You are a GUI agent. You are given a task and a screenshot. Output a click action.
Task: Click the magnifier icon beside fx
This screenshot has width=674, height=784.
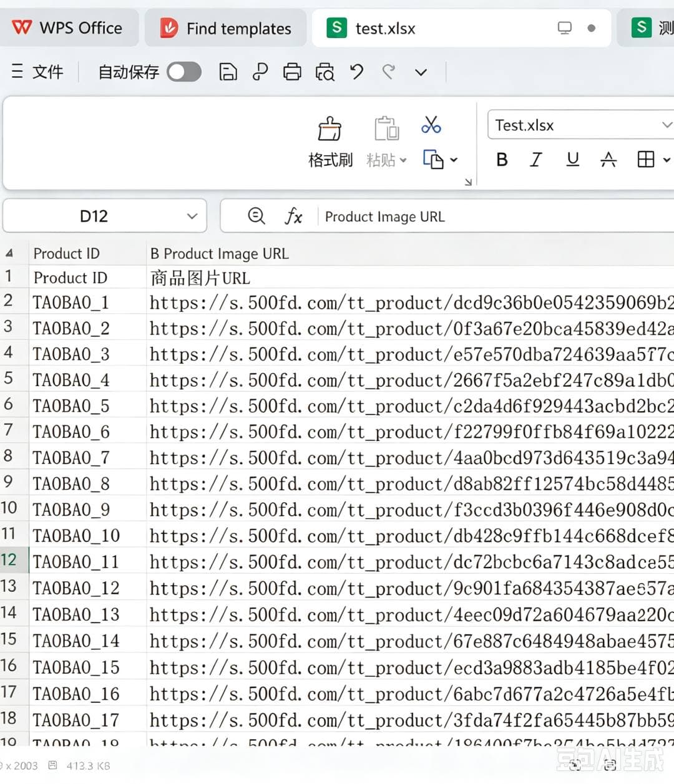[256, 216]
